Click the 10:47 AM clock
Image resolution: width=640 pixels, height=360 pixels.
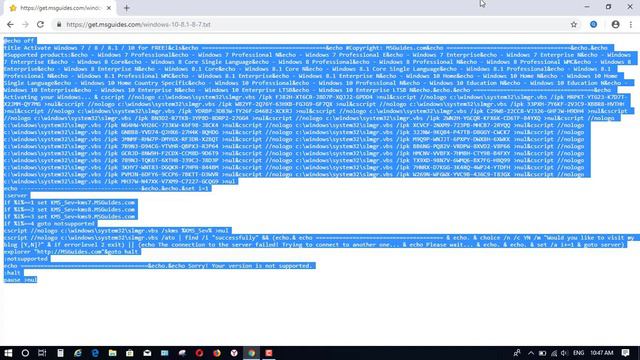click(x=602, y=353)
